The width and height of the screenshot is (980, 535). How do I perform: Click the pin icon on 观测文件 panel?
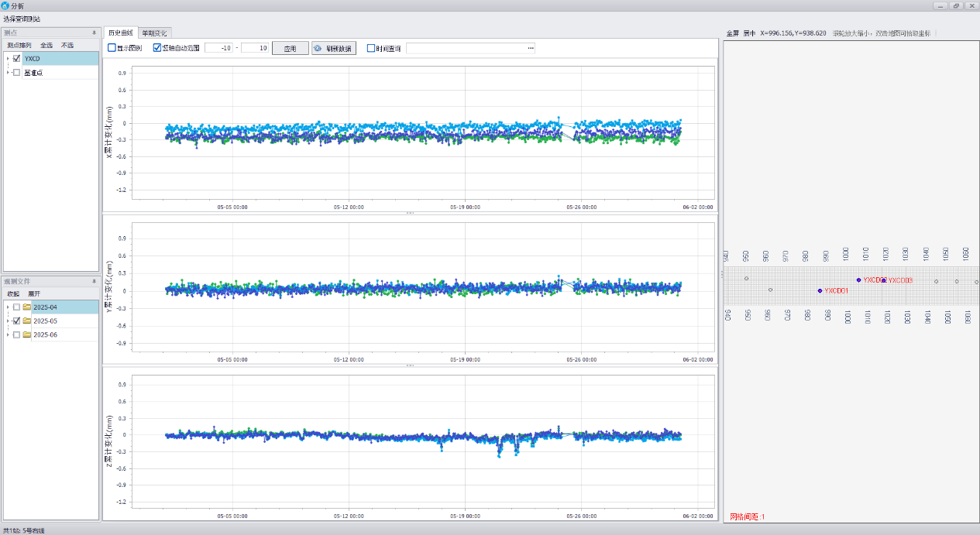click(x=94, y=282)
